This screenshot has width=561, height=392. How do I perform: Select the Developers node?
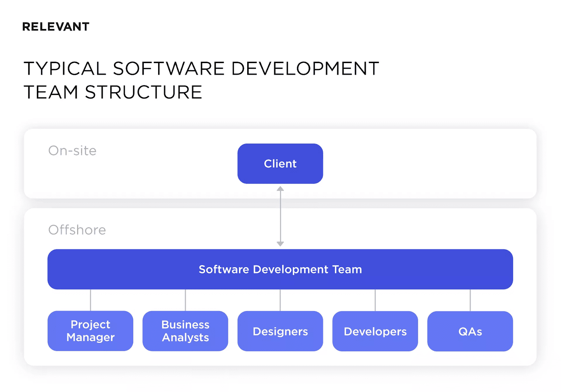[375, 331]
